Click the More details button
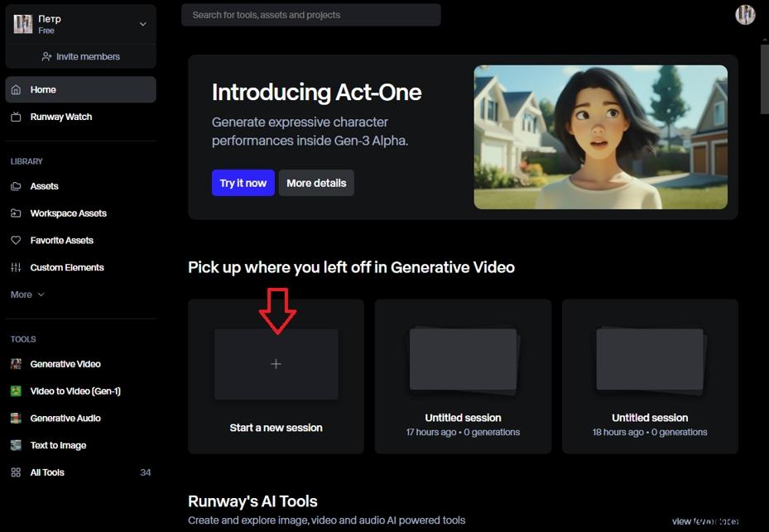769x532 pixels. [x=316, y=183]
